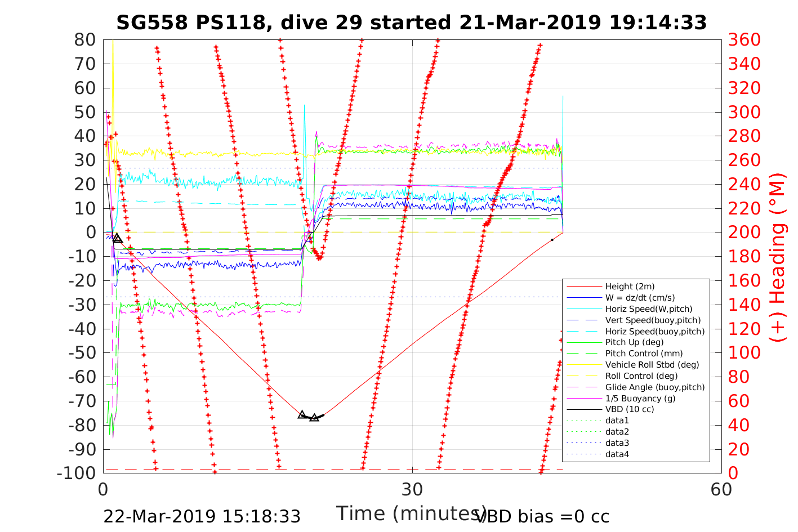Click the red '200' heading tick label
Image resolution: width=798 pixels, height=532 pixels.
[744, 233]
